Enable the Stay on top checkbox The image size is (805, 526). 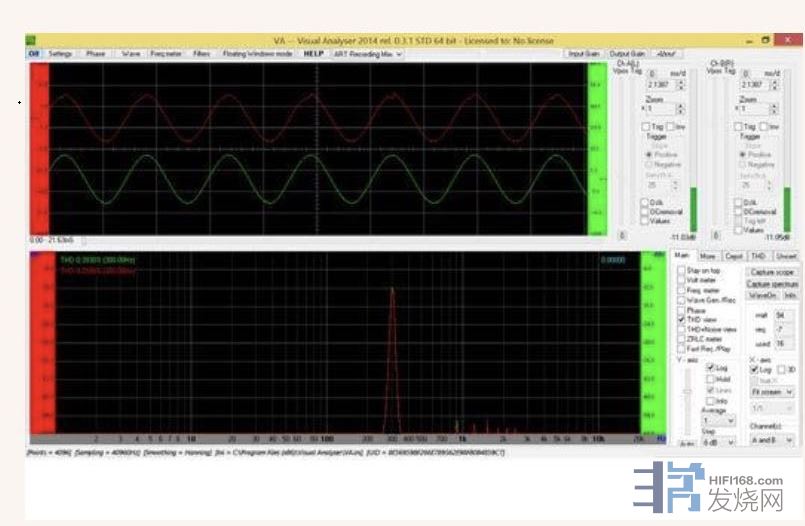pyautogui.click(x=681, y=271)
